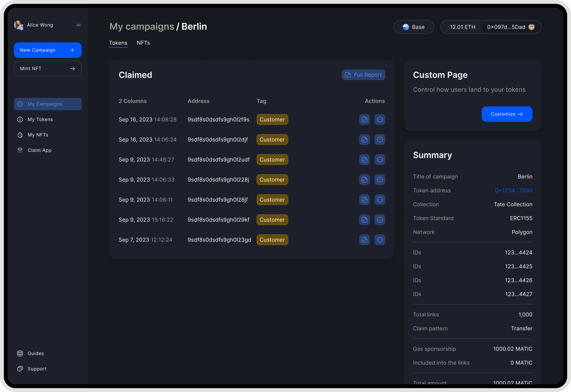
Task: Click address 9sdf8s0dsdfs9gh0l28jf
Action: 218,199
